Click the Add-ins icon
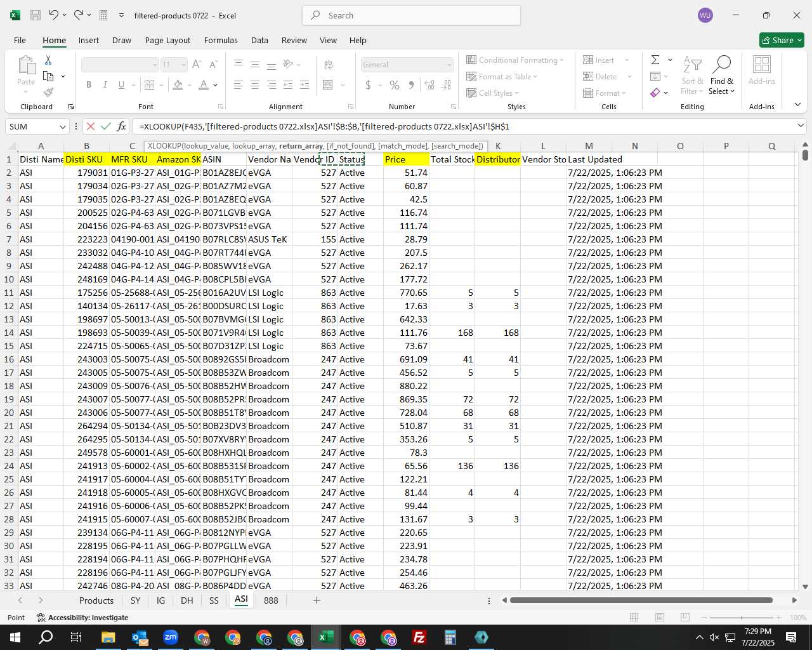Viewport: 812px width, 650px height. tap(761, 64)
